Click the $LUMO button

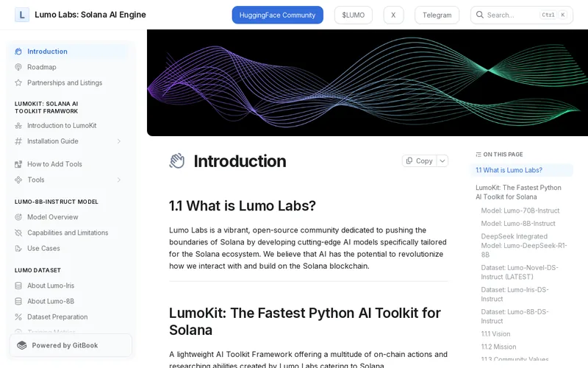(x=354, y=15)
